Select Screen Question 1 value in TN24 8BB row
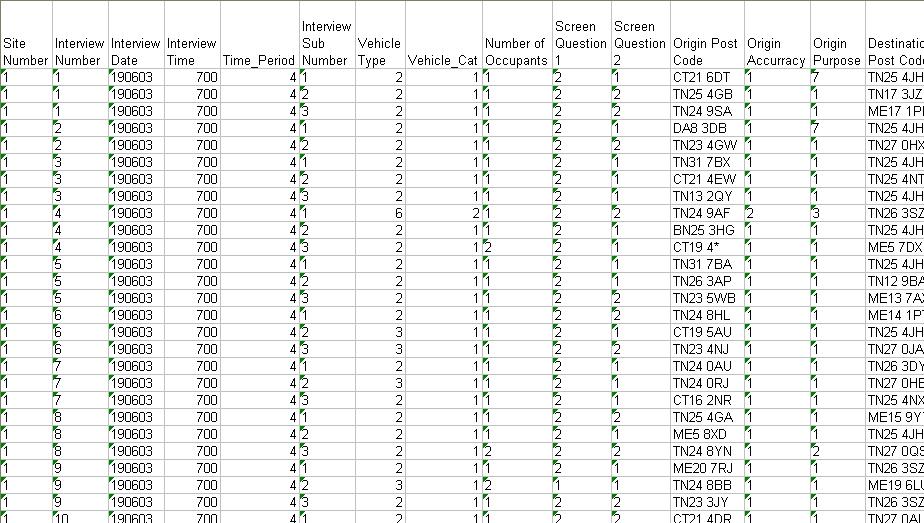This screenshot has height=523, width=924. pyautogui.click(x=582, y=486)
